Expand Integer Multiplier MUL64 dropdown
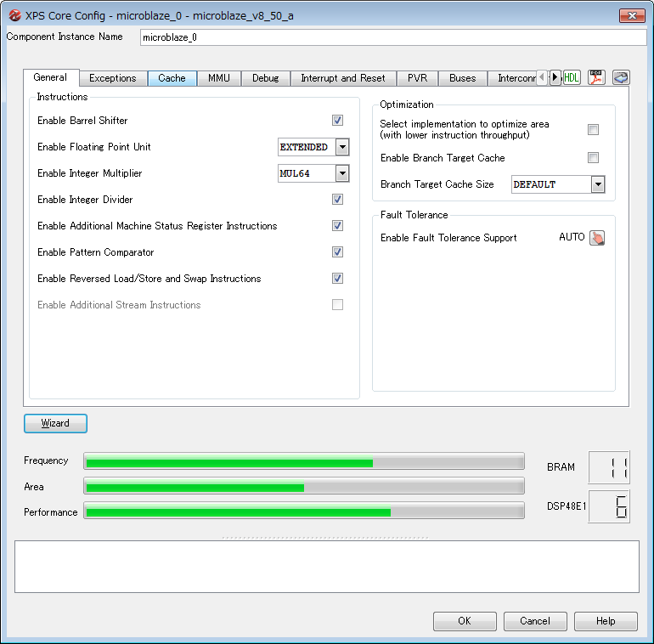This screenshot has width=654, height=644. click(341, 173)
